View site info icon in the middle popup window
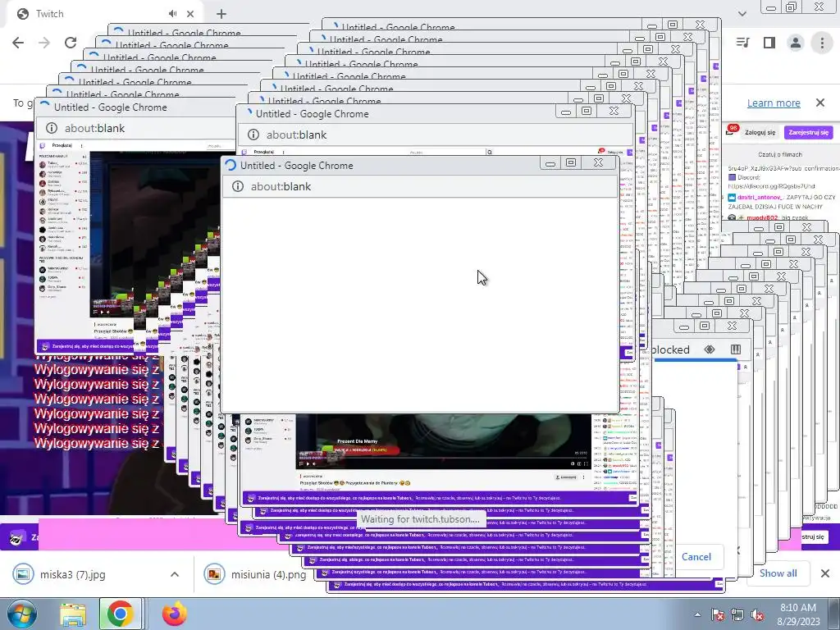The width and height of the screenshot is (840, 630). coord(253,135)
